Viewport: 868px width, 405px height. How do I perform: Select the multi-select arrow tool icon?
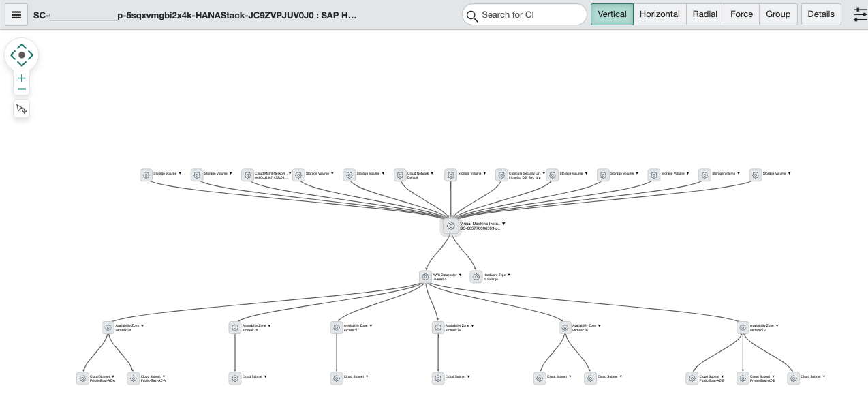click(x=21, y=108)
